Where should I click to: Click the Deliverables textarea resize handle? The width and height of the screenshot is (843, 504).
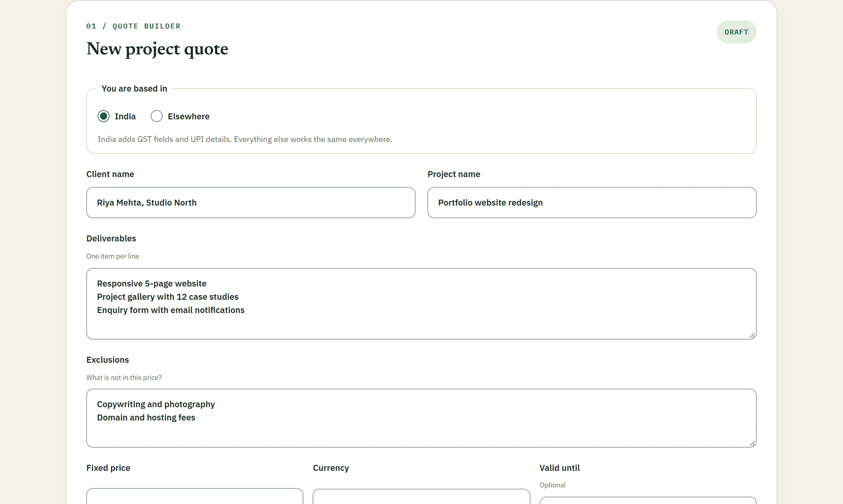pyautogui.click(x=752, y=336)
